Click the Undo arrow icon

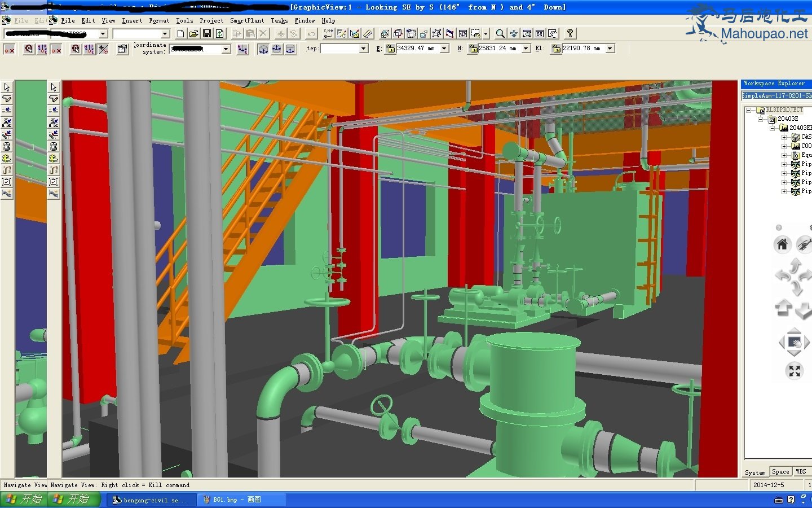[311, 34]
